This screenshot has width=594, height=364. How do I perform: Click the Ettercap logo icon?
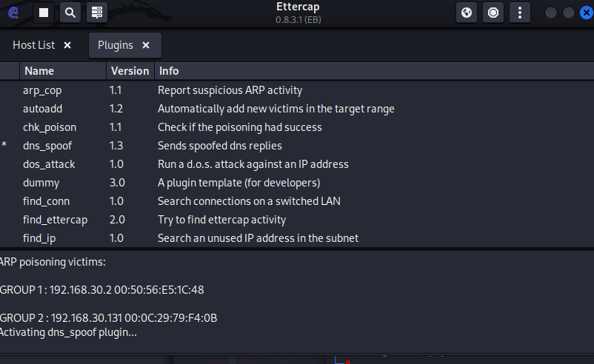tap(13, 13)
